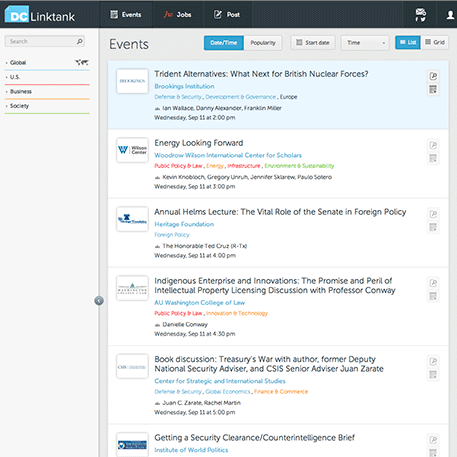Open the user profile icon

point(450,15)
